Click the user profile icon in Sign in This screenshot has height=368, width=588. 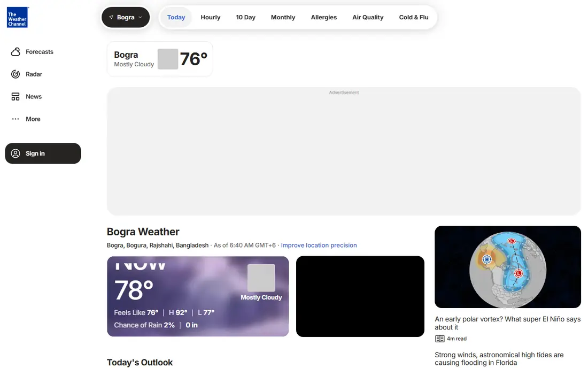tap(16, 154)
